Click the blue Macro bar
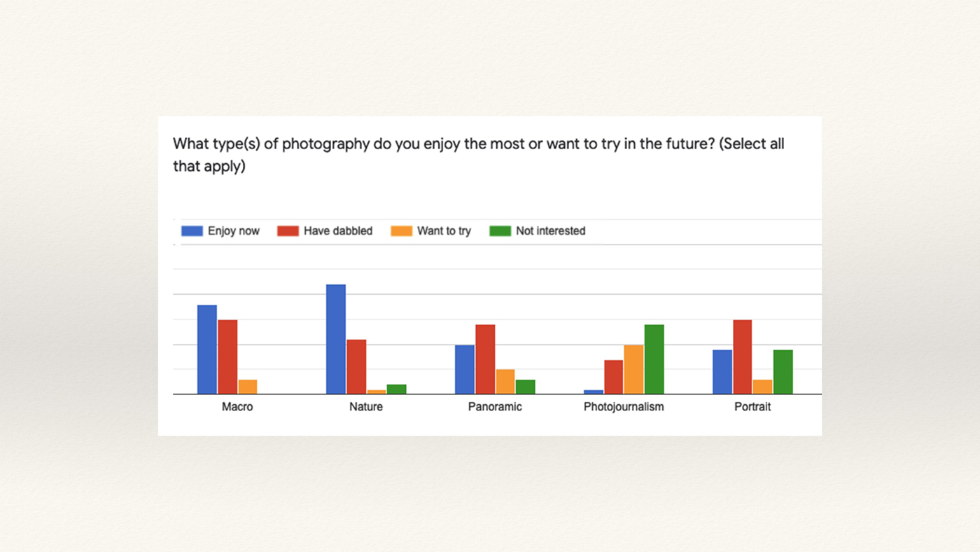The width and height of the screenshot is (980, 552). pos(207,350)
